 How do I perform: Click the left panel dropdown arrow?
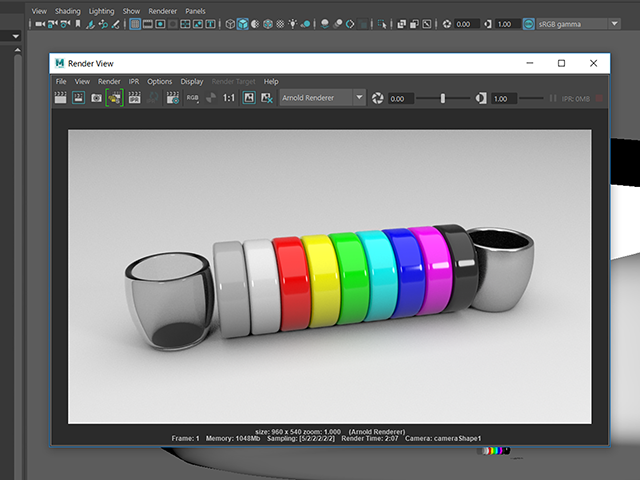click(x=16, y=36)
